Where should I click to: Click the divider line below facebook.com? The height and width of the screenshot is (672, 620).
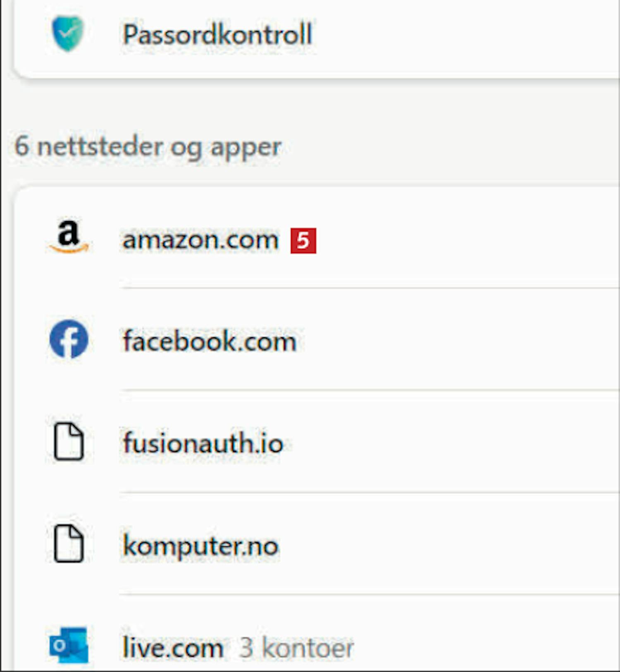point(370,390)
